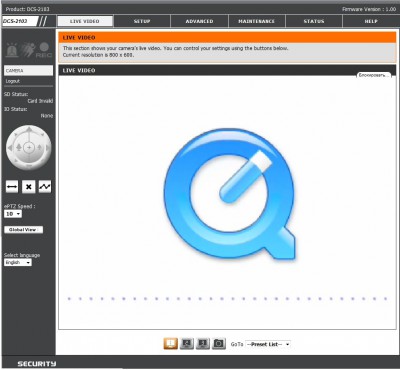Screen dimensions: 400x370
Task: Click the snapshot camera icon
Action: [x=219, y=343]
